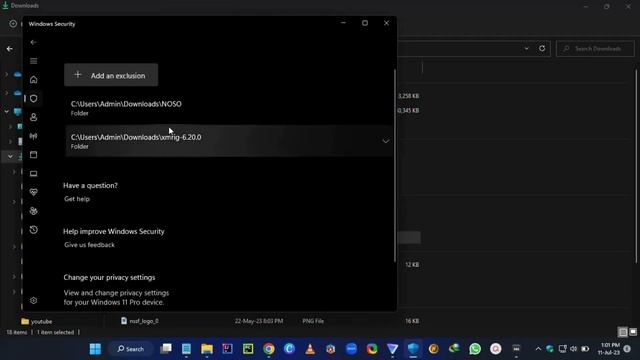Screen dimensions: 640x360
Task: Open Virus & threat protection shield
Action: coord(33,98)
